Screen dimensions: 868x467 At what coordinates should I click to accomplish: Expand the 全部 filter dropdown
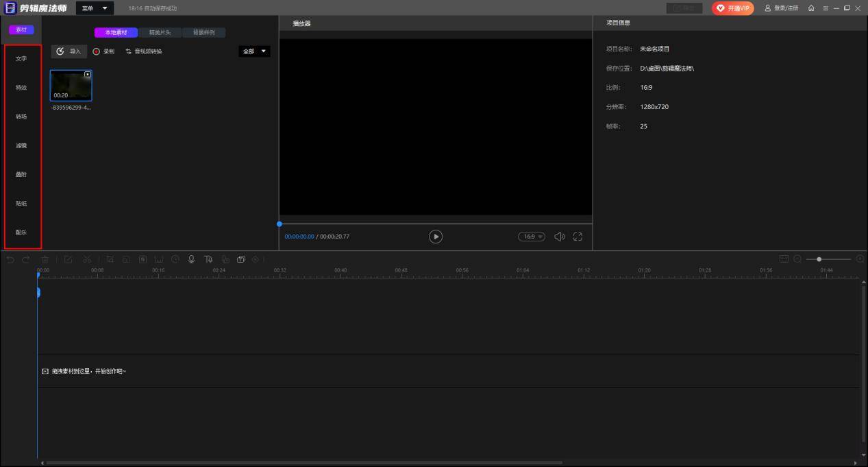(x=254, y=51)
